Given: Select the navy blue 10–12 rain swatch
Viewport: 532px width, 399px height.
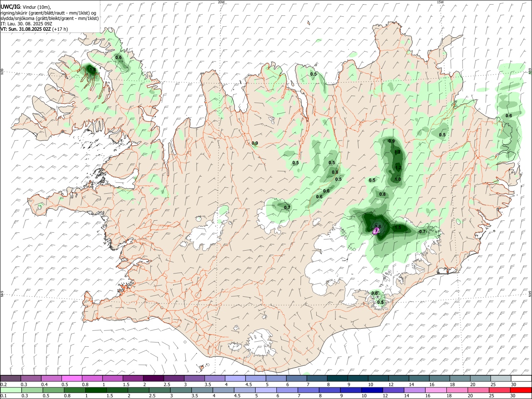Looking at the screenshot, I should [372, 390].
